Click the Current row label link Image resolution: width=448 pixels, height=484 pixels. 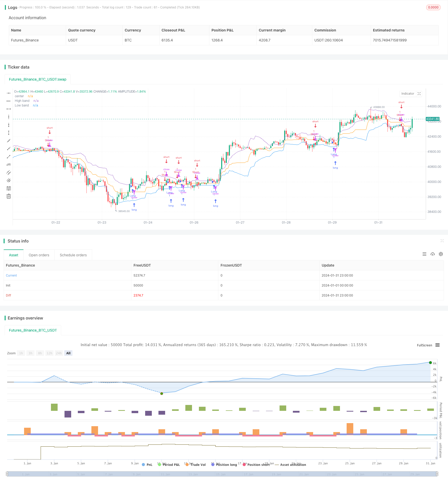coord(11,276)
